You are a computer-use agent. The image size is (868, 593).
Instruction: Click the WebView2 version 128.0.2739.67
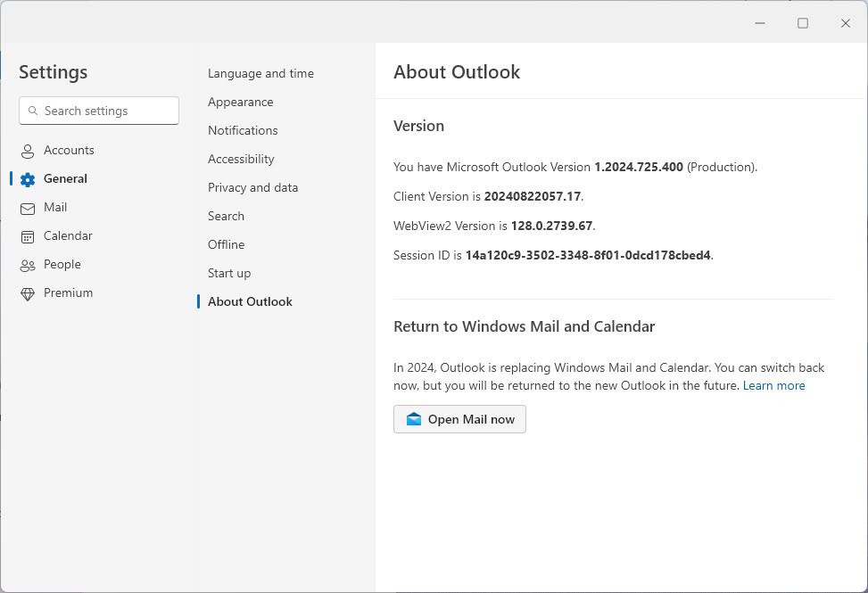551,226
